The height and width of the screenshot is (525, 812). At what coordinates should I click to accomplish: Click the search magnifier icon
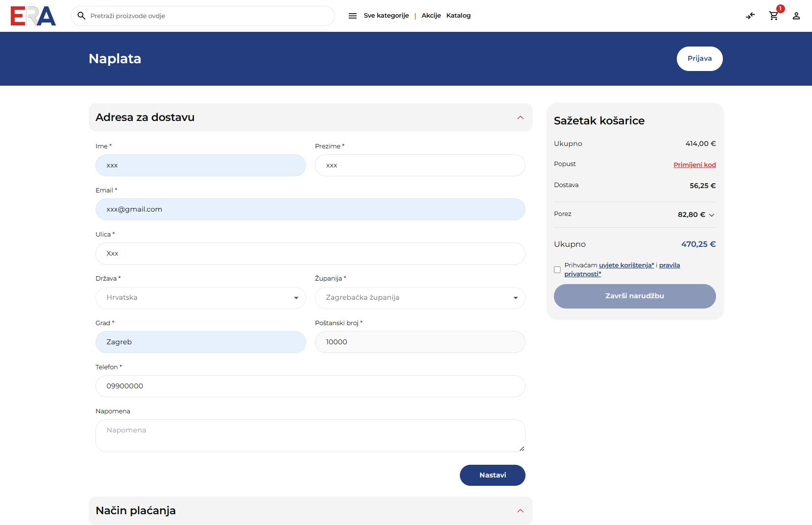tap(82, 16)
